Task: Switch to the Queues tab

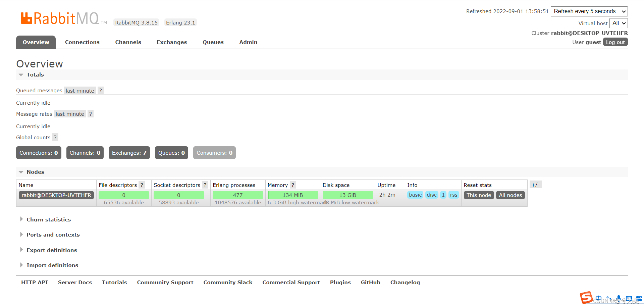Action: 213,42
